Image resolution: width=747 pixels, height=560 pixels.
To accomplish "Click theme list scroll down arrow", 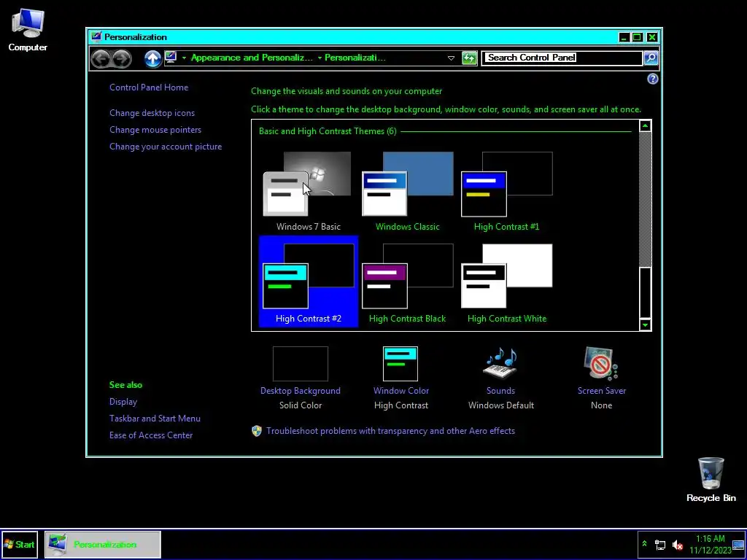I will pyautogui.click(x=645, y=324).
